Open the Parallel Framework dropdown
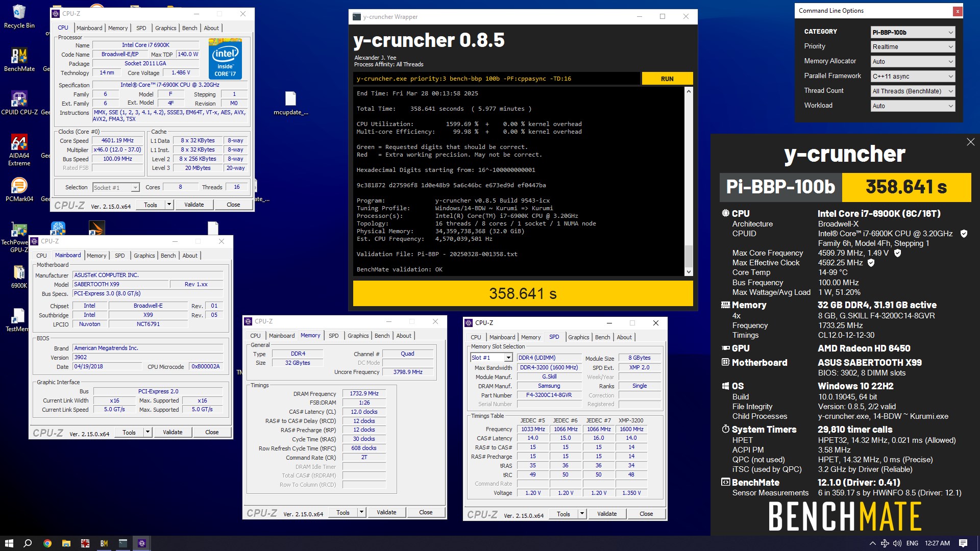Screen dimensions: 980x551 coord(913,76)
